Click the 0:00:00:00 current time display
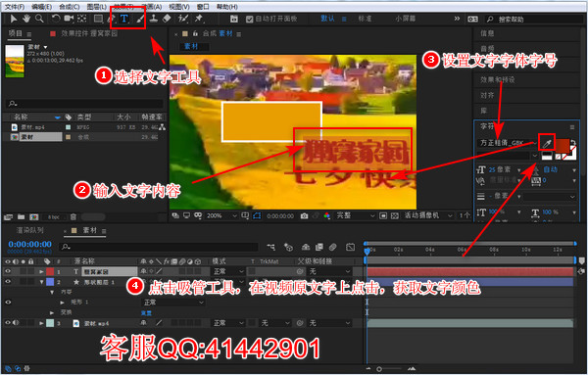 [30, 244]
